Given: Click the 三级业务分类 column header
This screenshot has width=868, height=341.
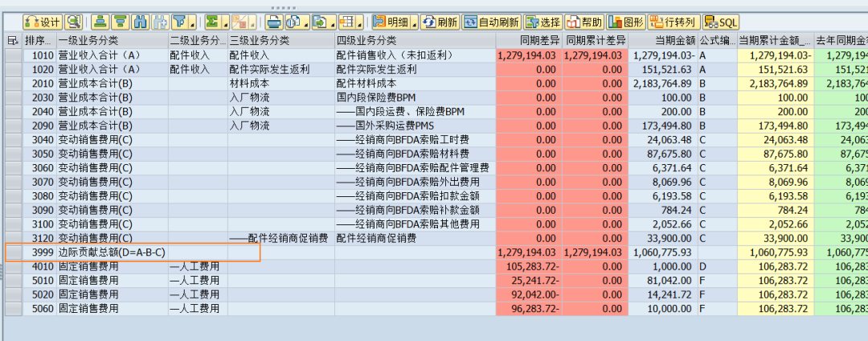Looking at the screenshot, I should 281,40.
